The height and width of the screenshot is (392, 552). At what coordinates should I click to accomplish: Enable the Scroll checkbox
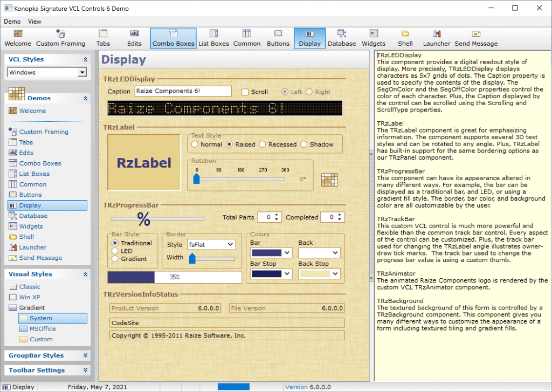click(245, 92)
